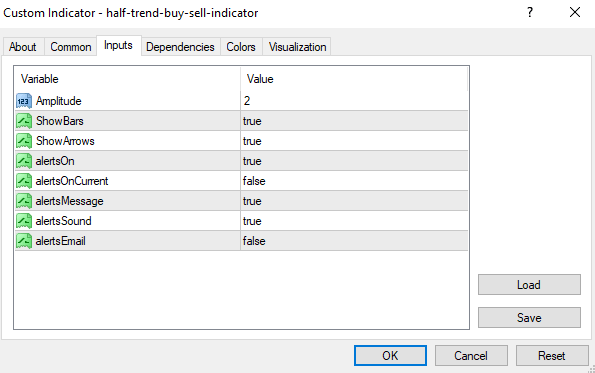Click the boolean icon beside ShowArrows
This screenshot has width=595, height=373.
24,141
